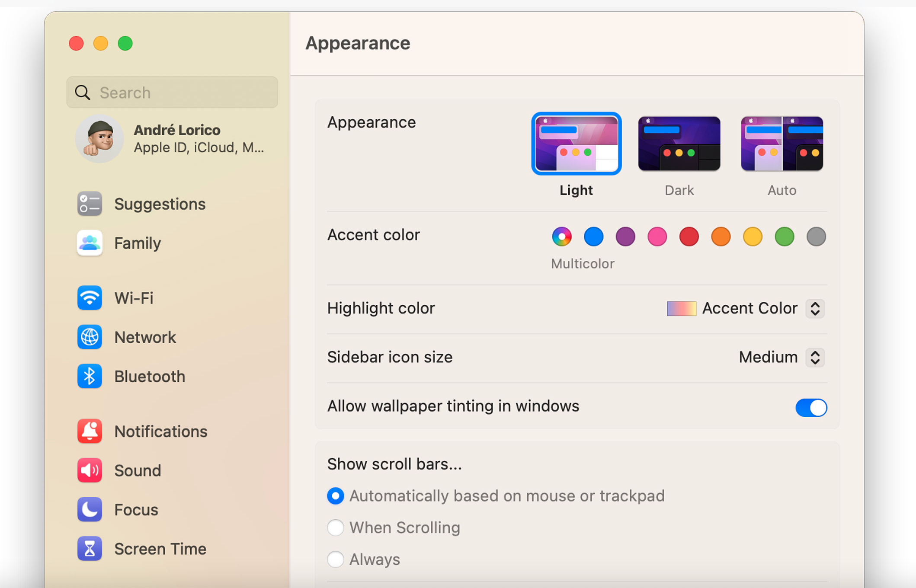Disable wallpaper tinting in windows toggle
This screenshot has width=916, height=588.
(x=811, y=407)
